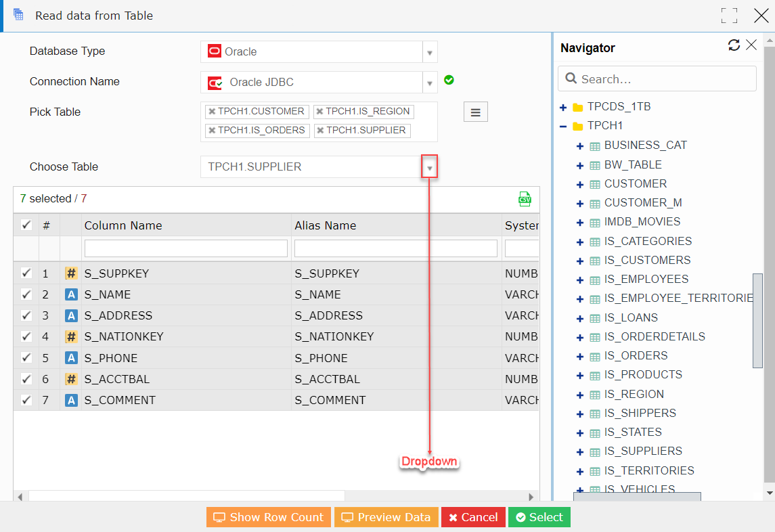Uncheck the select-all checkbox in table header
Screen dimensions: 775x532
coord(26,225)
